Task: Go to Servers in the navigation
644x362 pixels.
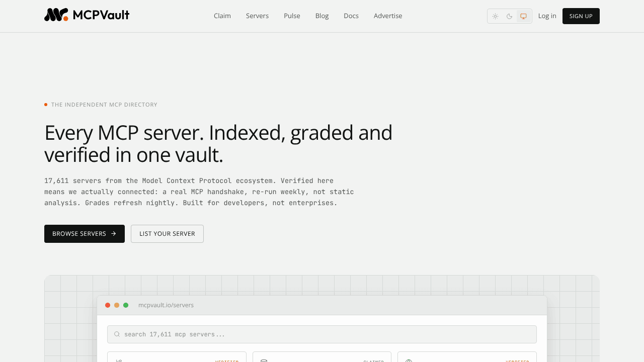Action: click(x=257, y=16)
